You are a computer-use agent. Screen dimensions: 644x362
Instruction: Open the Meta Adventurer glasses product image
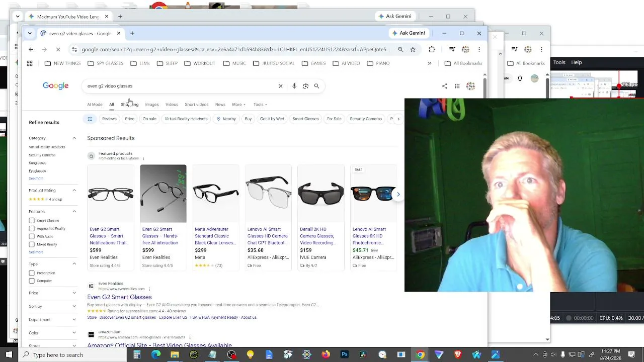[x=215, y=194]
